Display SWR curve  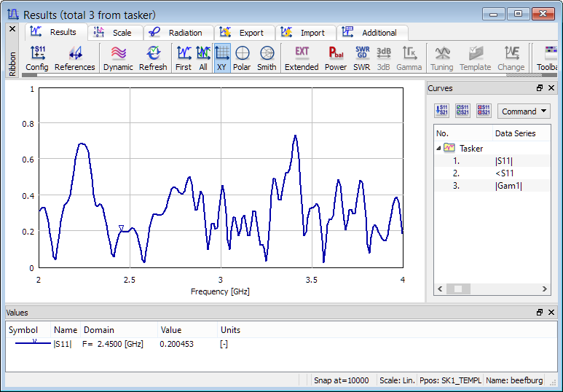coord(362,58)
